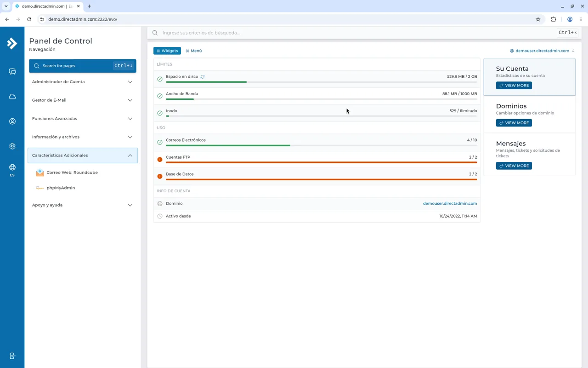Screen dimensions: 588x368
Task: Click the Dominio globe icon
Action: (160, 203)
